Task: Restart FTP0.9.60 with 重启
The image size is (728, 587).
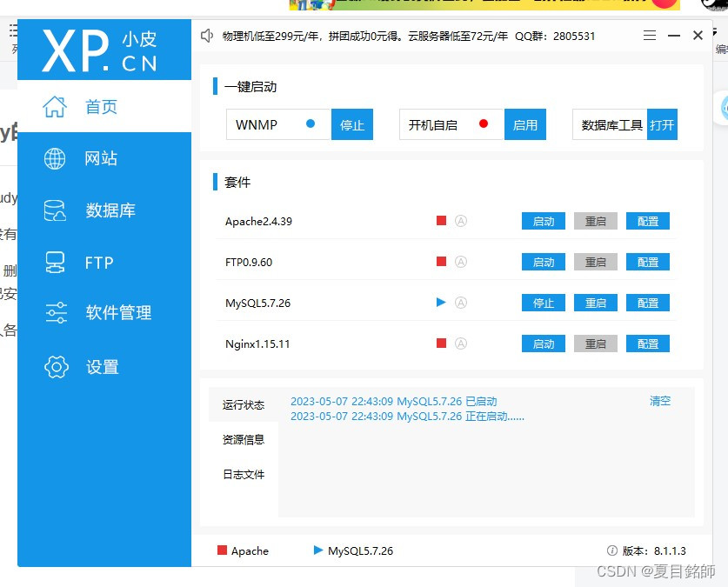Action: (x=596, y=262)
